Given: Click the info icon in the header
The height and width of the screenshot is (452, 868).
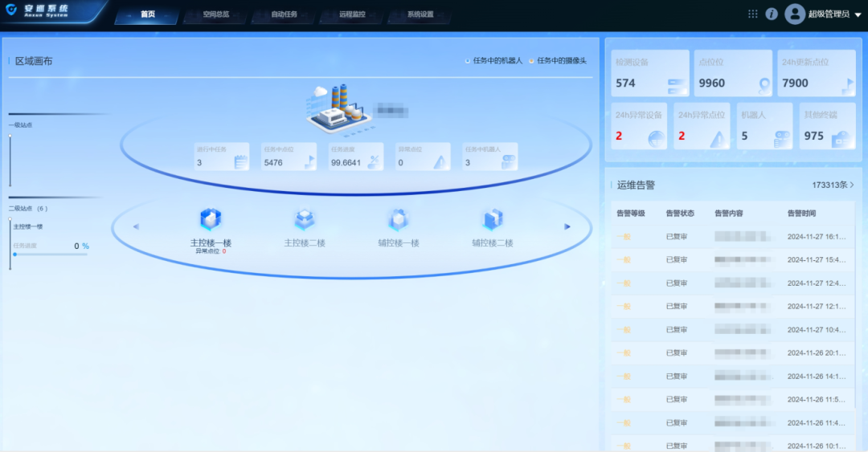Looking at the screenshot, I should coord(772,14).
